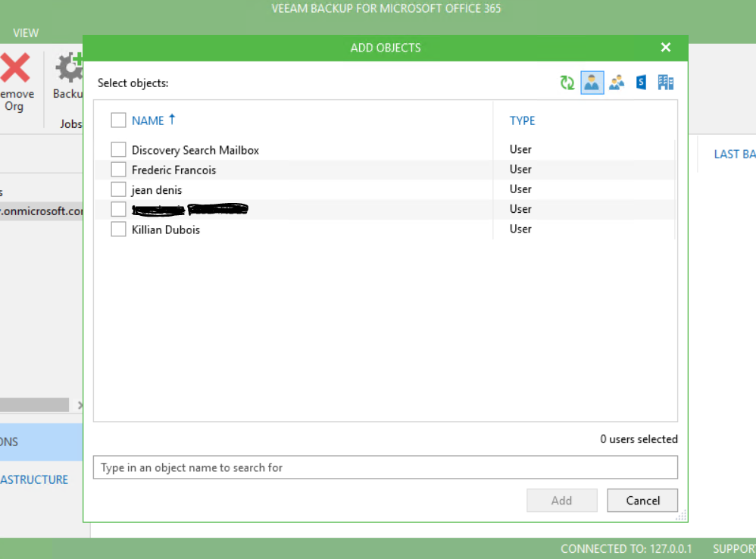Check the Frederic Francois checkbox
The height and width of the screenshot is (559, 756).
[x=119, y=170]
